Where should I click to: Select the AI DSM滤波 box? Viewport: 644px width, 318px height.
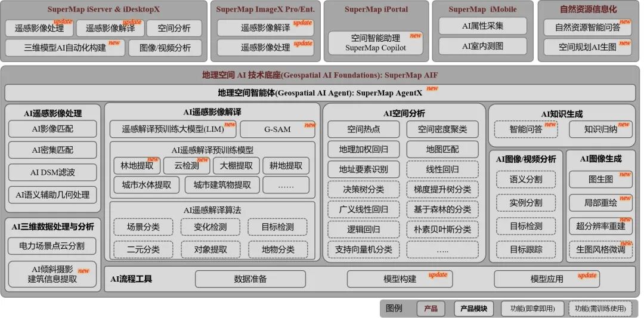52,172
